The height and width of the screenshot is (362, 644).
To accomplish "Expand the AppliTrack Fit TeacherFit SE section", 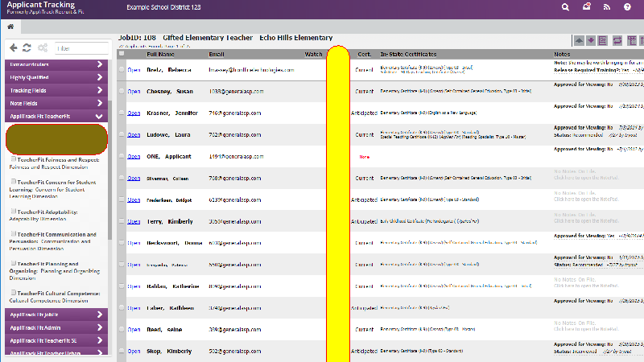I will click(56, 340).
